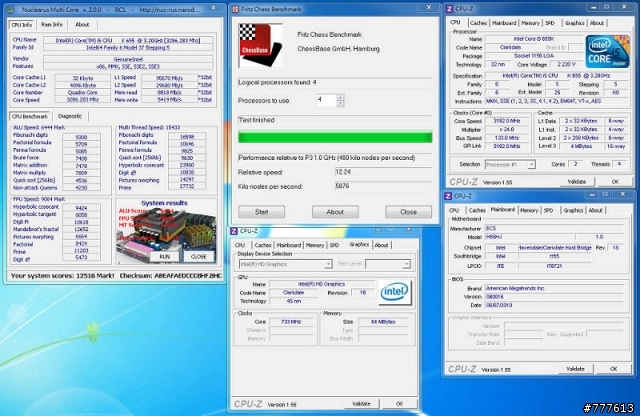Image resolution: width=640 pixels, height=416 pixels.
Task: Click the Relative speed value 12.24
Action: (x=383, y=172)
